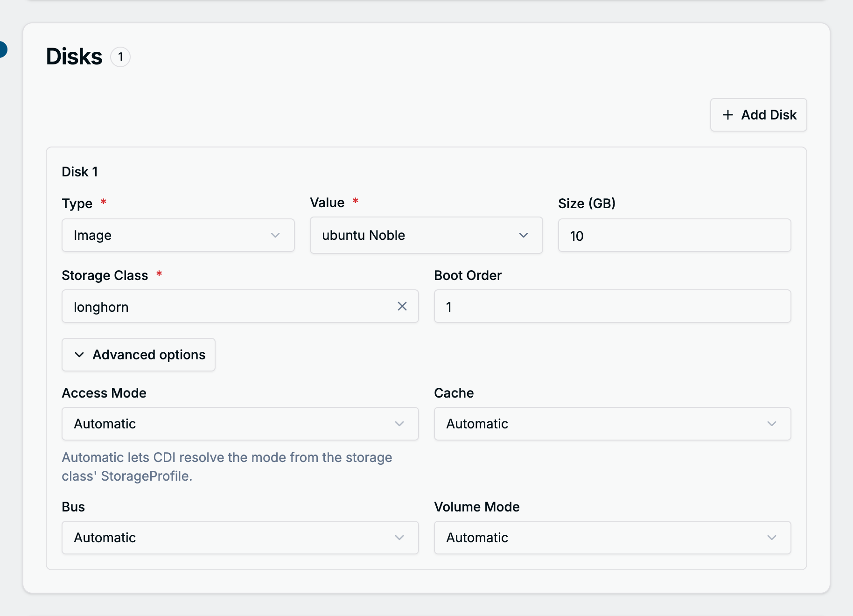
Task: Click the Disk 1 label
Action: [x=80, y=172]
